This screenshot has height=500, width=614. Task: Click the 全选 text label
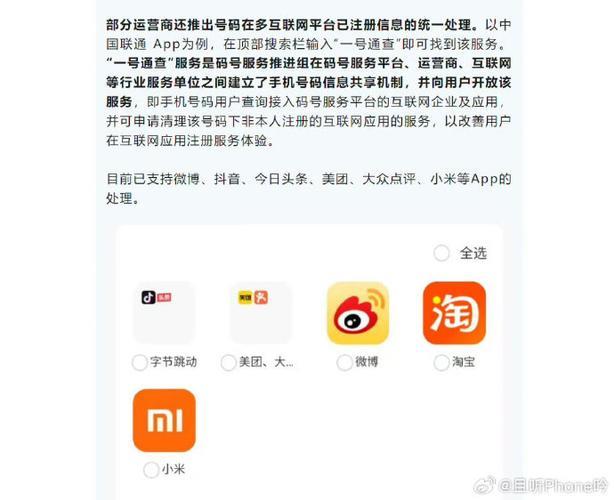(473, 253)
